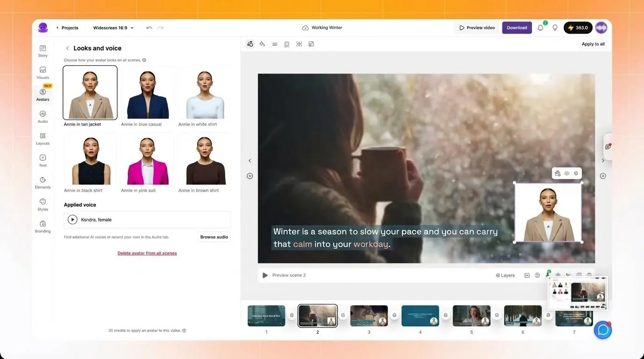Viewport: 644px width, 359px height.
Task: Open the Branding sidebar panel
Action: [x=43, y=227]
